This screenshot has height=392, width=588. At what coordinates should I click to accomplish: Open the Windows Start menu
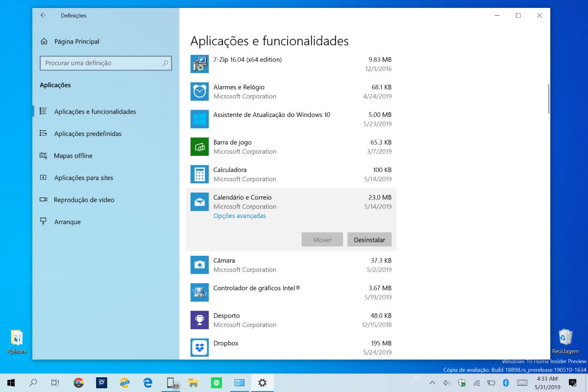pyautogui.click(x=11, y=383)
